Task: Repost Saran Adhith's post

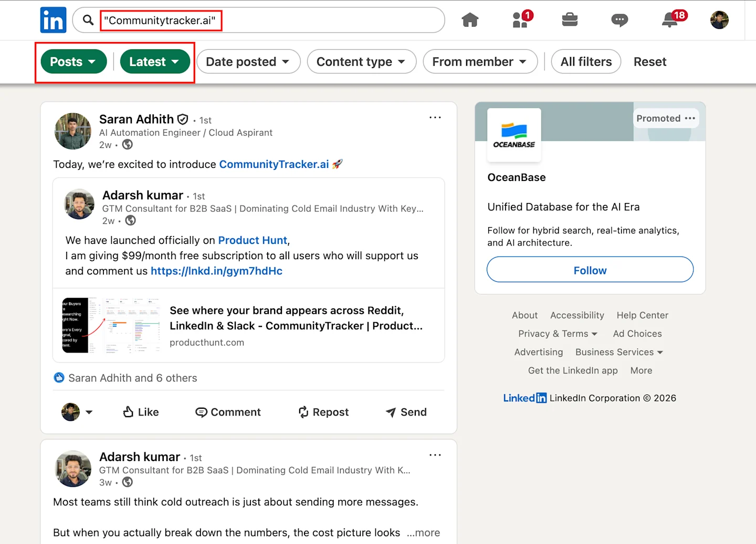Action: pyautogui.click(x=323, y=412)
